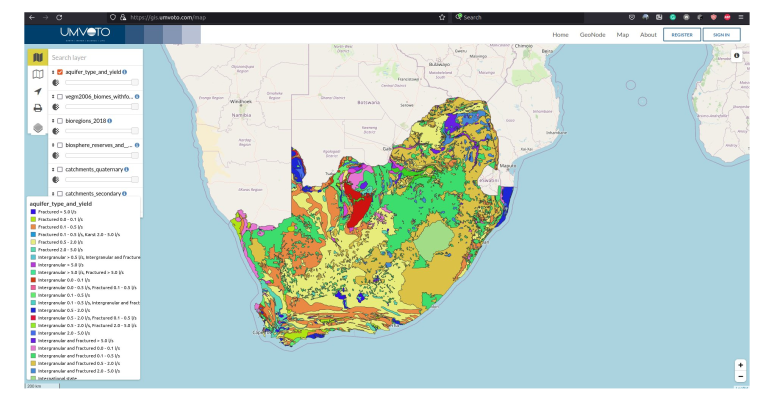Open info for bioregions_2018 layer
Screen dimensions: 769x399
pos(109,121)
